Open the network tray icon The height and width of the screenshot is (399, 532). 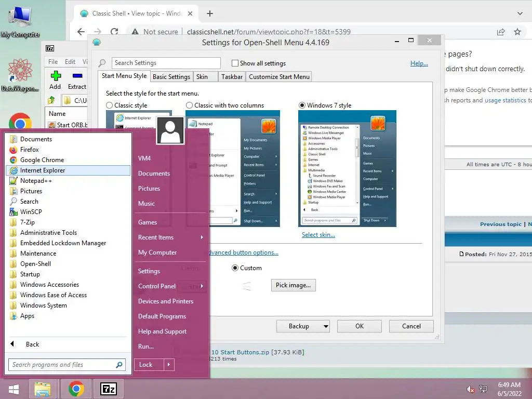(x=483, y=389)
